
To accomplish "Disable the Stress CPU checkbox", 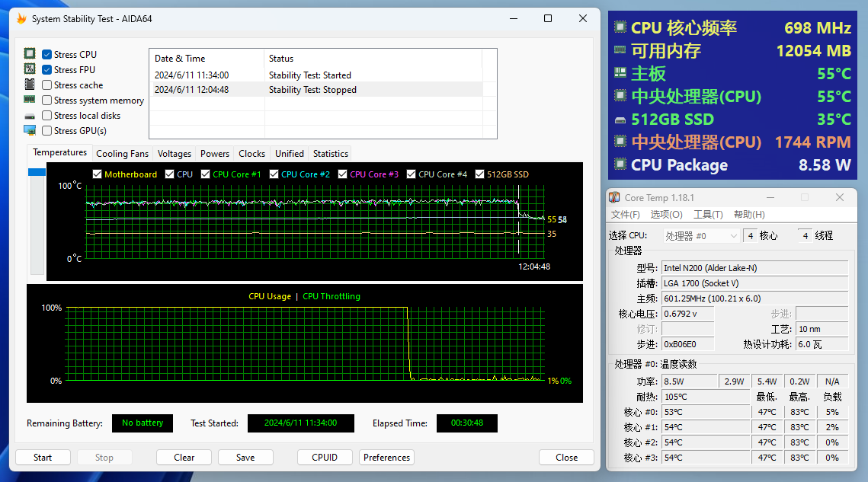I will click(x=47, y=54).
